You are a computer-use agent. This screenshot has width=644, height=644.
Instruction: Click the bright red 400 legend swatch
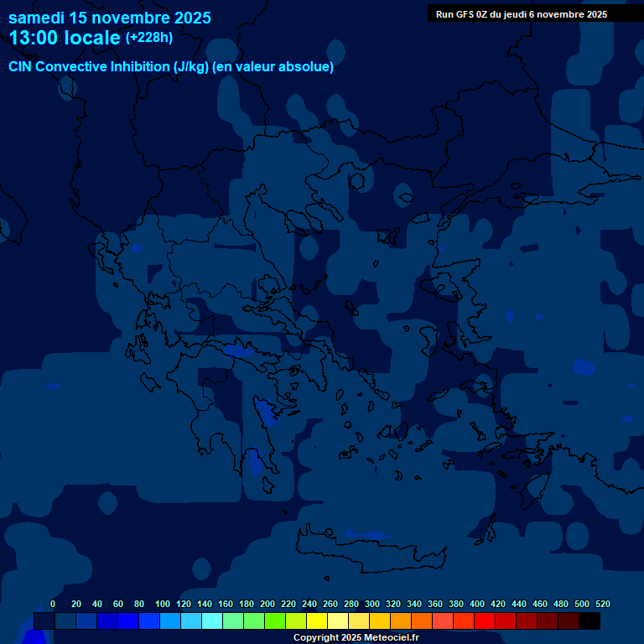[x=485, y=621]
